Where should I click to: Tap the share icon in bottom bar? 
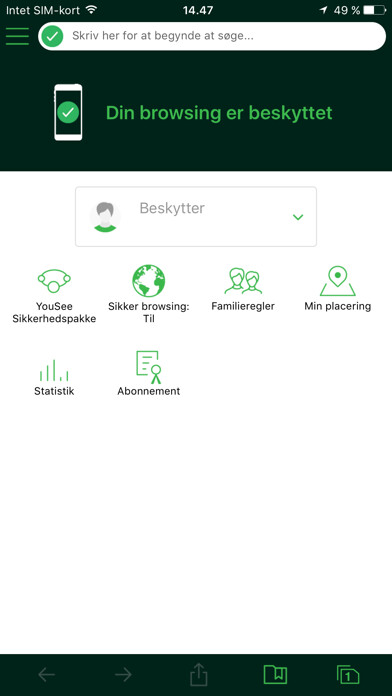(x=199, y=675)
